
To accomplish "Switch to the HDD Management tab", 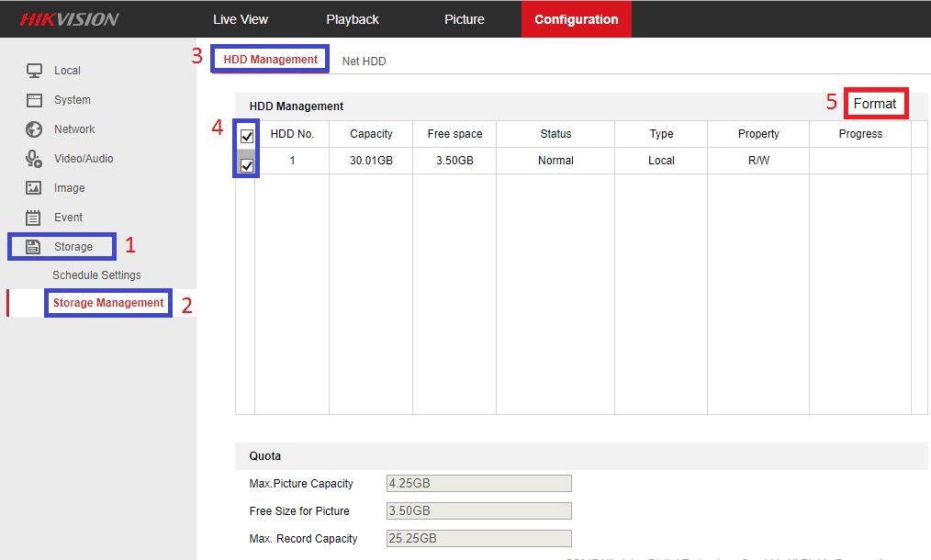I will (x=271, y=60).
